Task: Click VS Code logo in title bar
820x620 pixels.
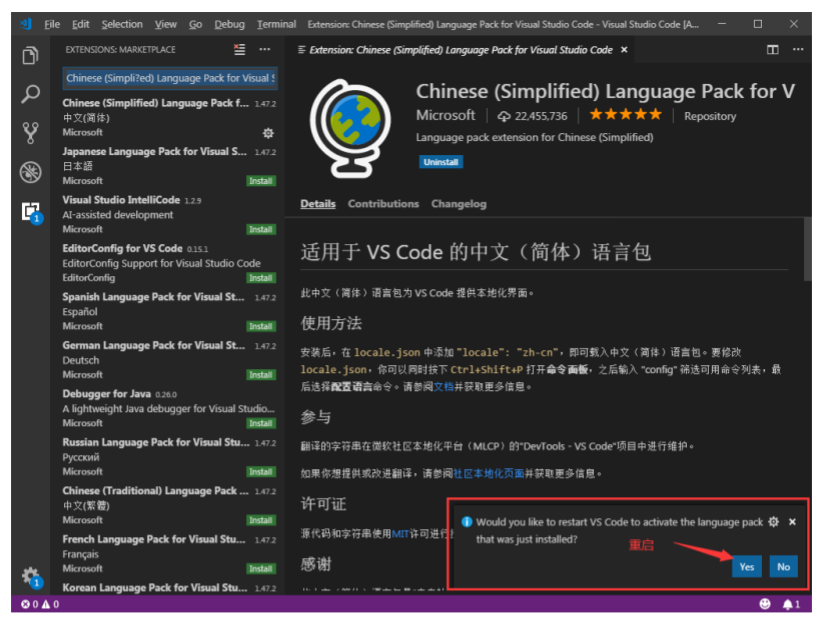Action: point(26,24)
